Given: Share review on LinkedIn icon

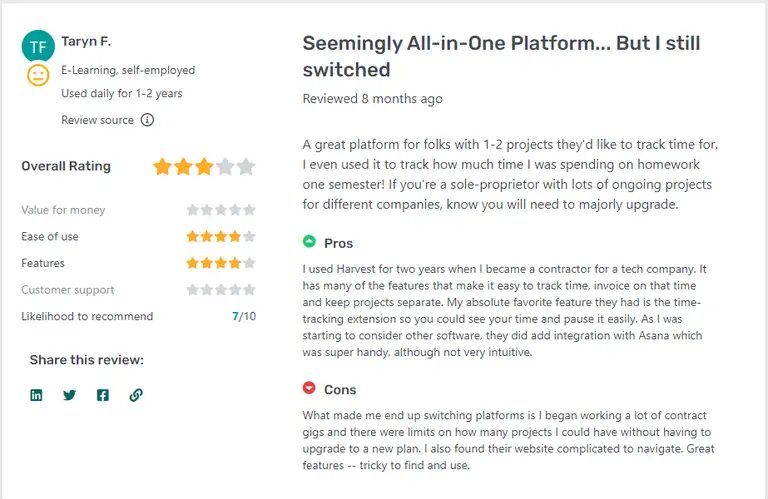Looking at the screenshot, I should tap(36, 395).
